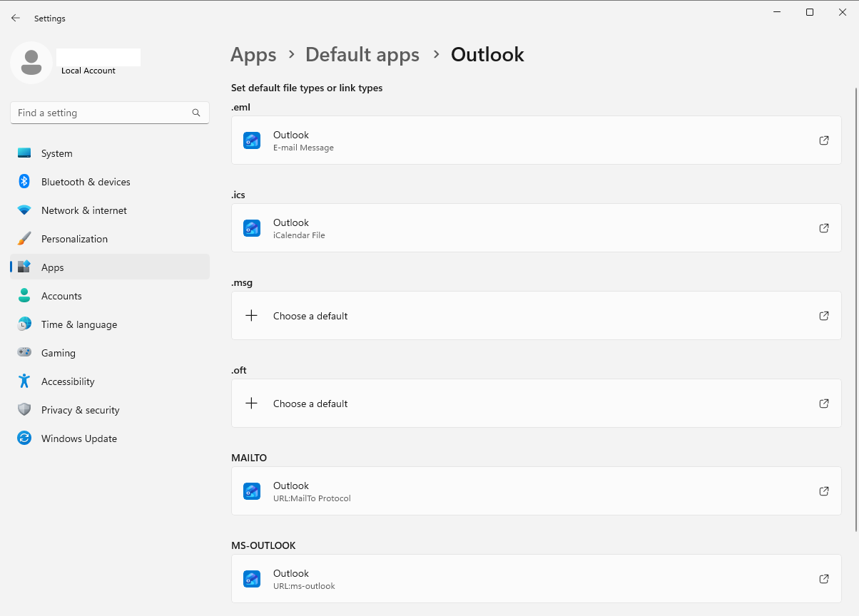
Task: Click the Local Account label
Action: [x=88, y=71]
